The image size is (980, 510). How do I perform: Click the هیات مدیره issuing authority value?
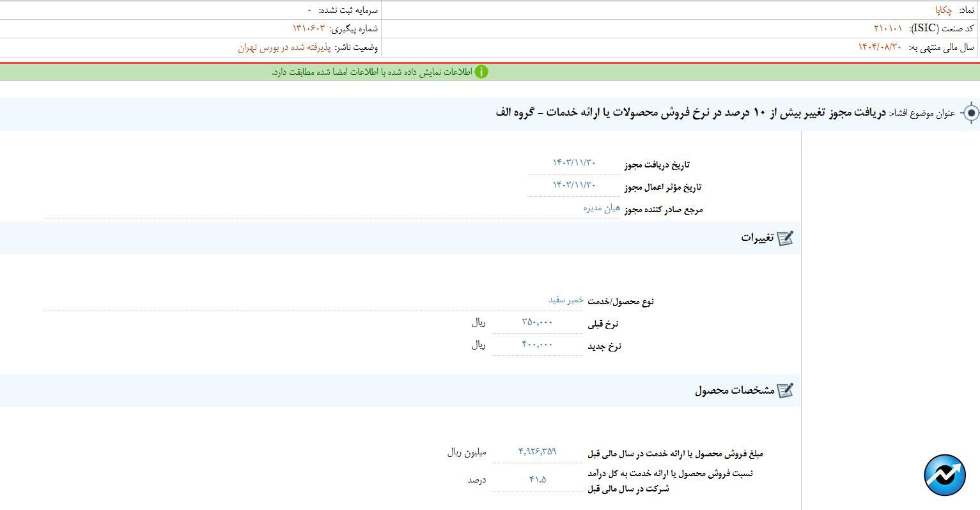pyautogui.click(x=602, y=208)
